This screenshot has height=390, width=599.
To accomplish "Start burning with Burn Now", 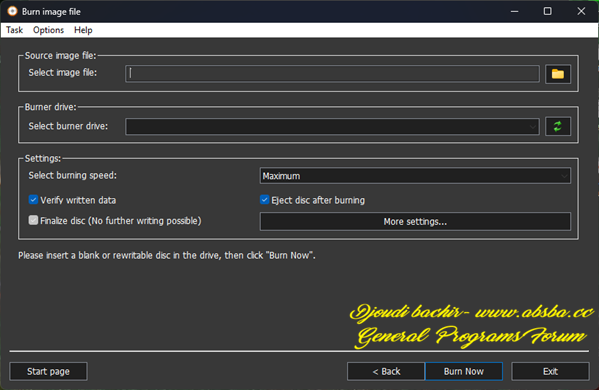I will point(464,371).
